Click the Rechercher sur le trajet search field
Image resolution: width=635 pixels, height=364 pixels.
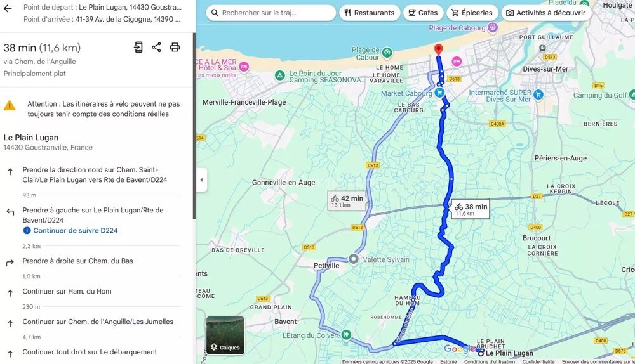(271, 13)
